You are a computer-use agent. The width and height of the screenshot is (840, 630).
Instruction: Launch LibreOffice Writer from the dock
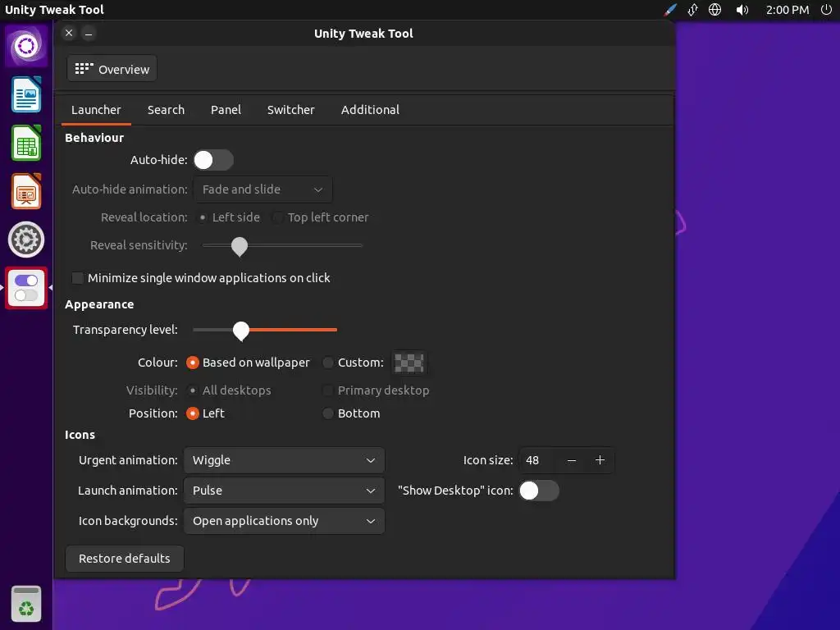click(26, 94)
